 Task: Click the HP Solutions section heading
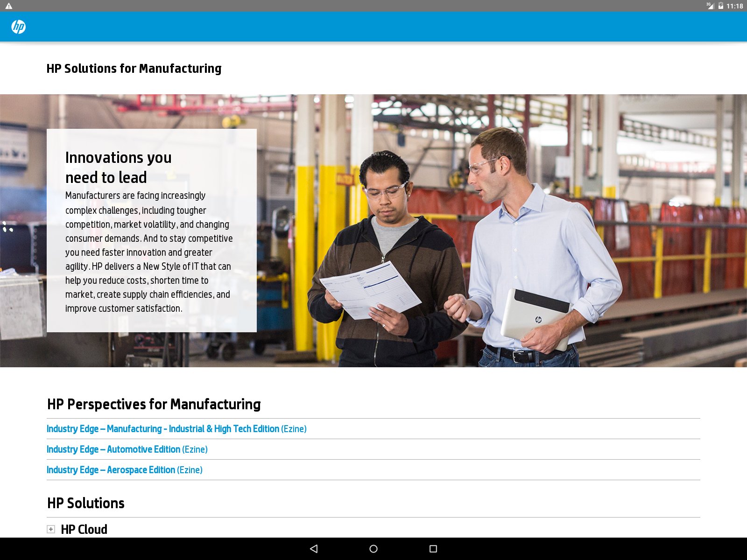coord(85,503)
